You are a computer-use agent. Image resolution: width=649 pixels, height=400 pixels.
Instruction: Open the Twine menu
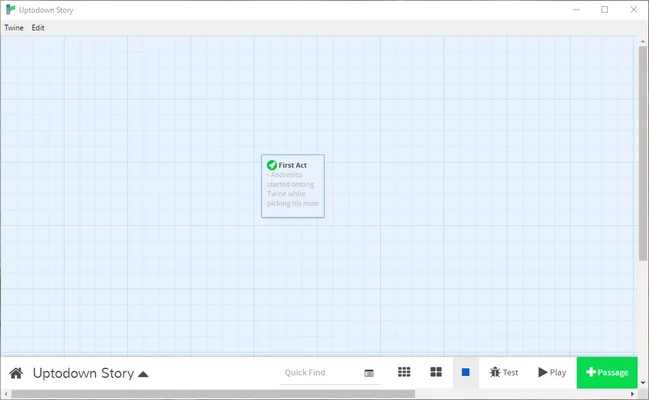point(14,28)
